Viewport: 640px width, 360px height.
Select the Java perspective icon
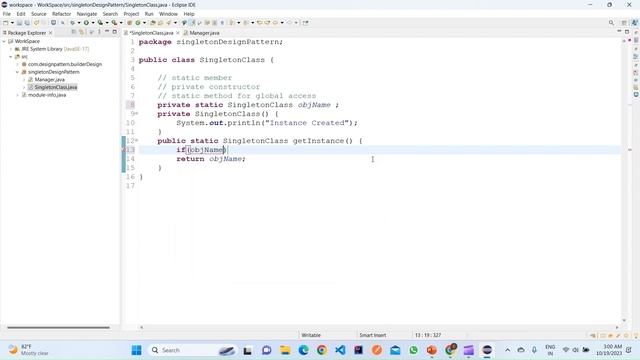click(x=634, y=23)
